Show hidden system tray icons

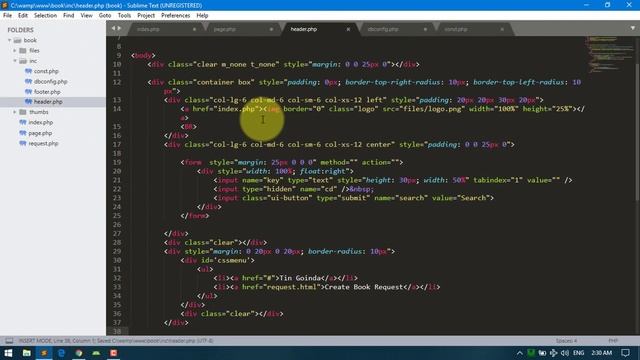click(x=520, y=353)
